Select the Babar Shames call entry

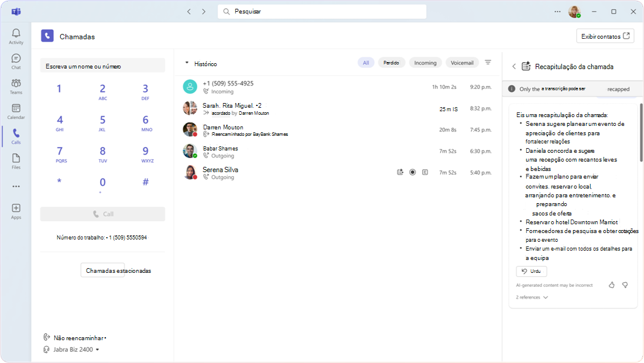[x=338, y=151]
